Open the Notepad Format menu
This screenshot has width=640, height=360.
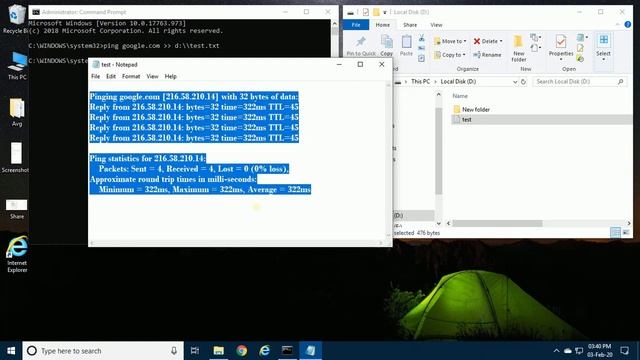click(131, 76)
